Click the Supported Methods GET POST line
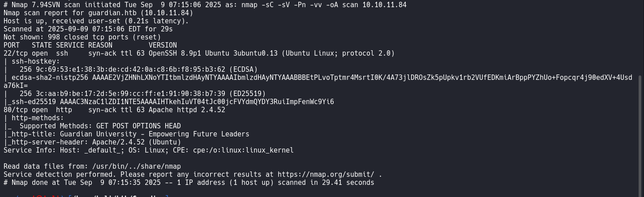Viewport: 644px width, 197px height. pyautogui.click(x=92, y=126)
